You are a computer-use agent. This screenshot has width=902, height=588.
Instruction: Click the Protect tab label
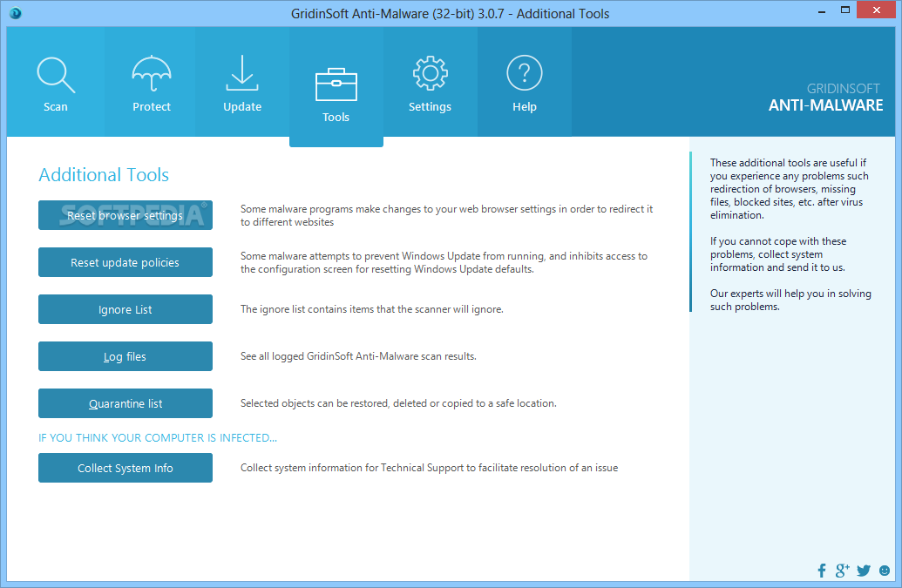tap(152, 107)
